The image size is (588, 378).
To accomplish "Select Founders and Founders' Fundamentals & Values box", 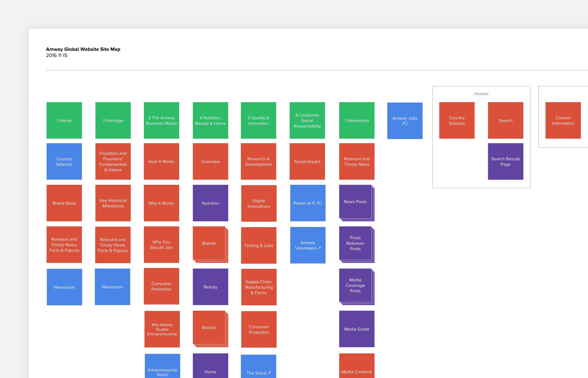I will point(113,161).
